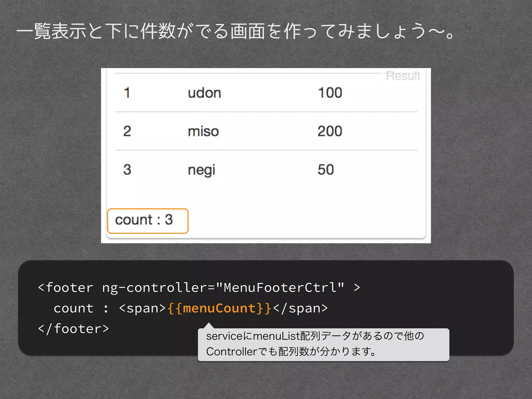Click the price value 200

pyautogui.click(x=330, y=131)
